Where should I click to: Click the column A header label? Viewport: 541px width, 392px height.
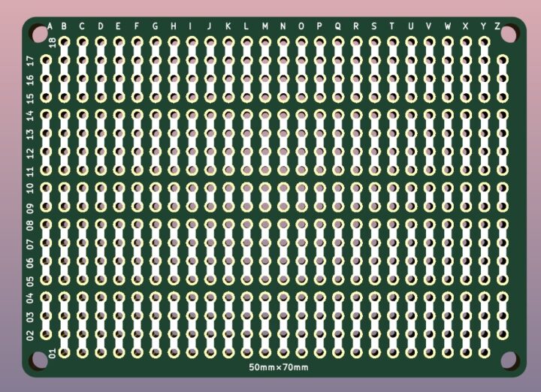point(50,27)
